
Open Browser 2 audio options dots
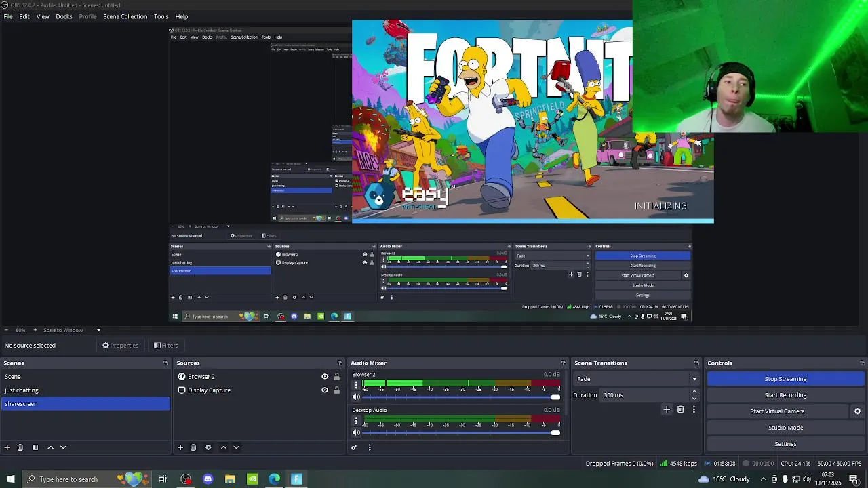click(356, 385)
